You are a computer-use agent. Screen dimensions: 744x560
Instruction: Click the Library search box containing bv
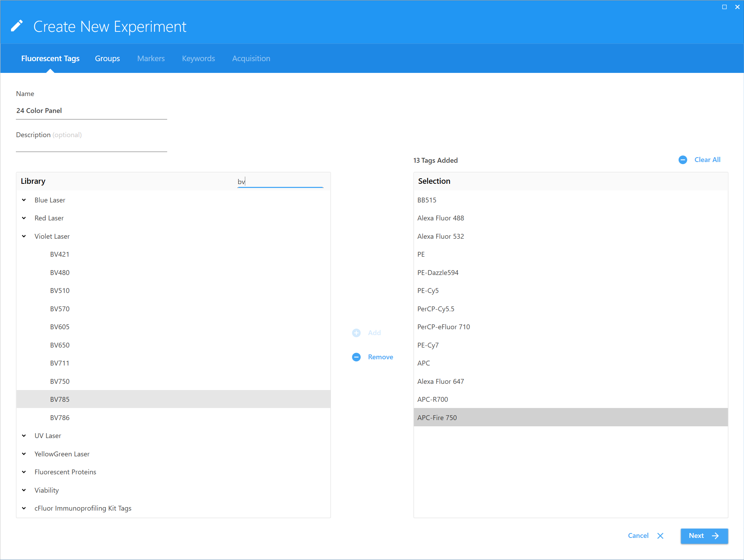280,181
